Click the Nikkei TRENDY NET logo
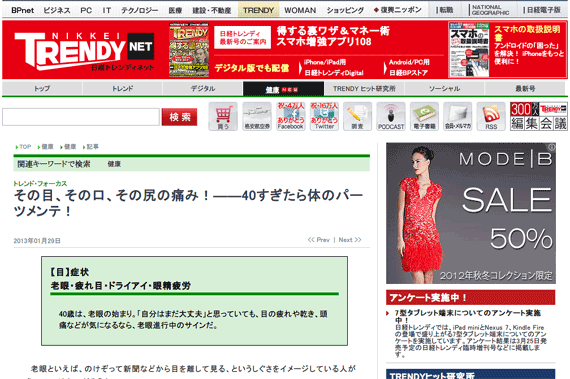570x379 pixels. (x=84, y=51)
